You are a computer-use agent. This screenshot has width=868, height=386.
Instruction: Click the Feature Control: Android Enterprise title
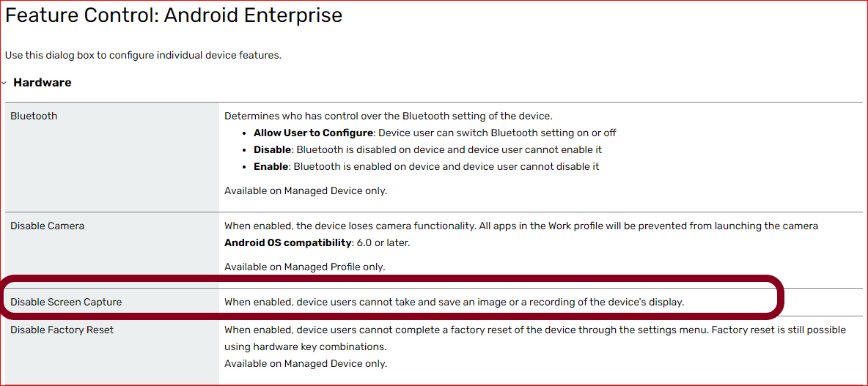click(174, 15)
